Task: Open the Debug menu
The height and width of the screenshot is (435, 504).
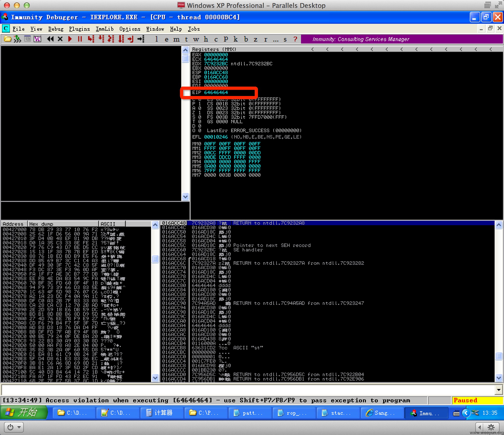Action: point(56,29)
